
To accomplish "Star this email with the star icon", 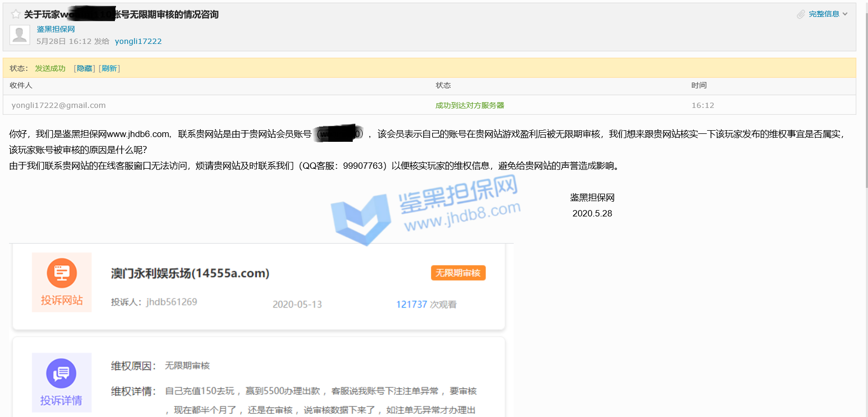I will coord(16,14).
